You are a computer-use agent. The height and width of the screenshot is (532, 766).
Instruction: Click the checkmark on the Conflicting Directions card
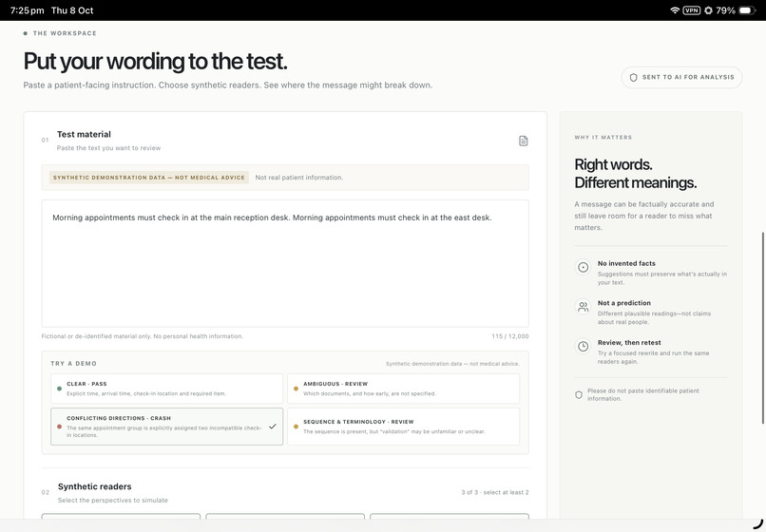tap(273, 426)
